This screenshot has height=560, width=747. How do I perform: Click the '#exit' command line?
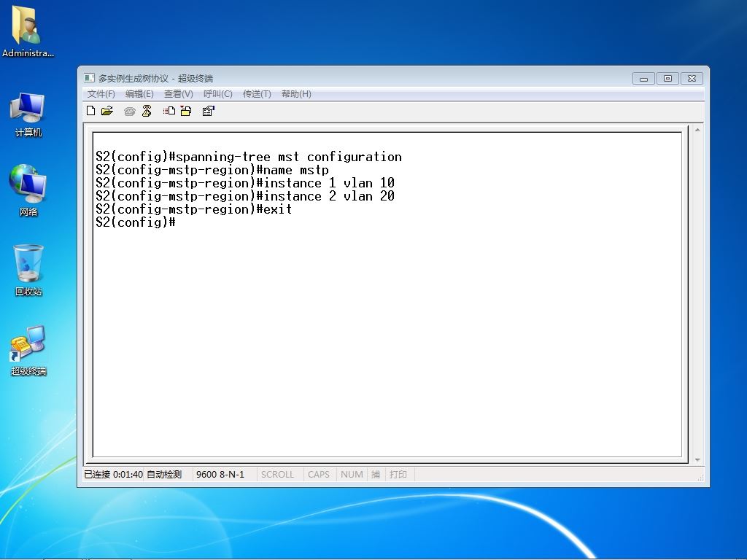point(193,209)
